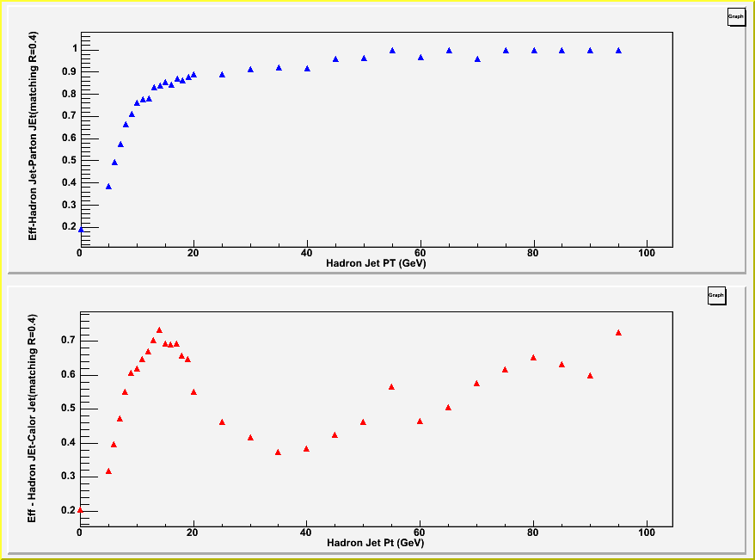This screenshot has width=755, height=560.
Task: Click the 'Eff-Hadron Jet-Parton JEt' y-axis title
Action: click(x=34, y=136)
